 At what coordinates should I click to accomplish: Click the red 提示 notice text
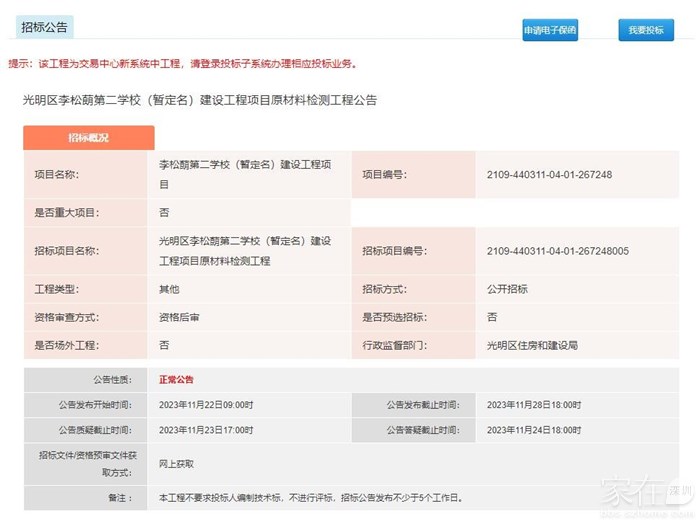coord(182,64)
